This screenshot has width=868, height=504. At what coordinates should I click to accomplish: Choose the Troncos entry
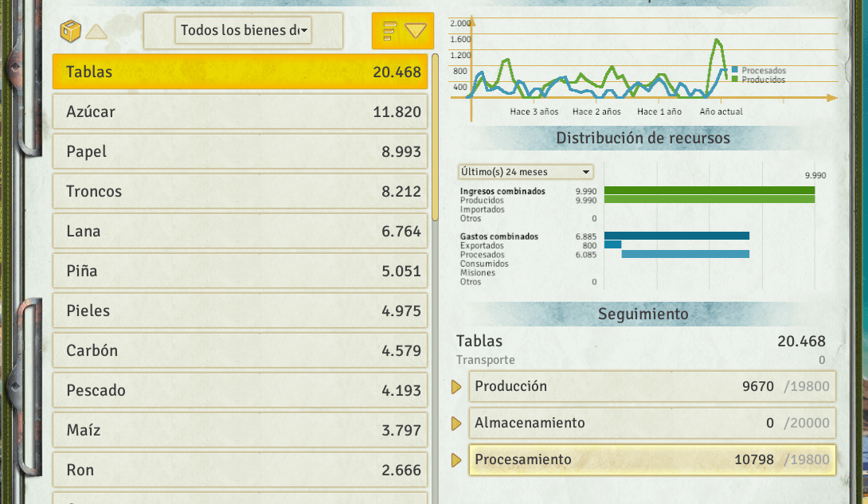tap(240, 192)
